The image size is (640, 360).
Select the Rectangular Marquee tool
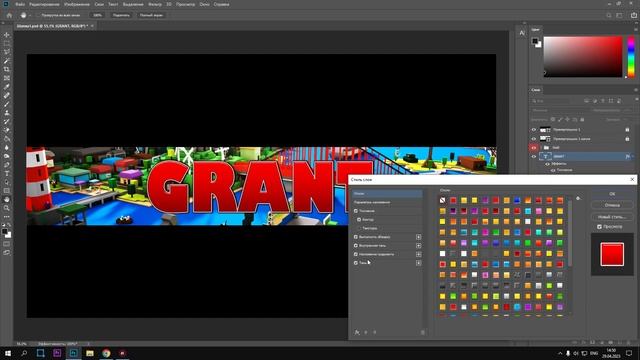7,44
